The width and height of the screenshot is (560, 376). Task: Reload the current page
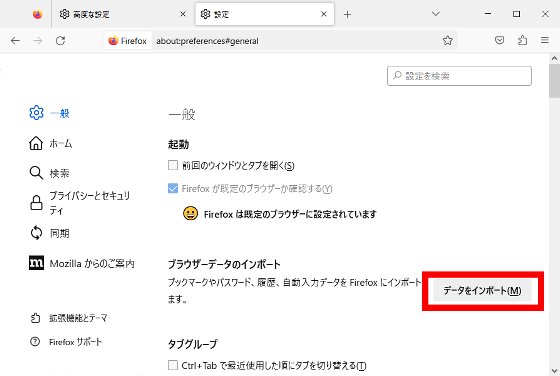click(60, 41)
